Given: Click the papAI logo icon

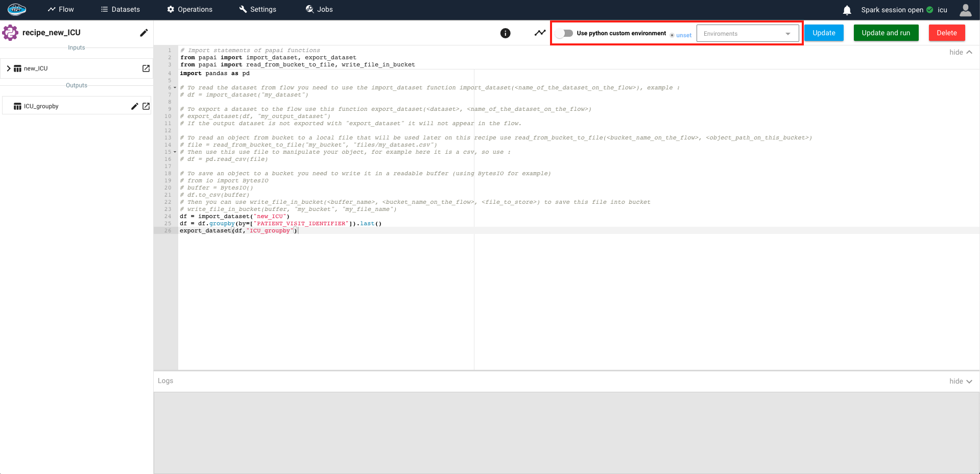Looking at the screenshot, I should click(16, 9).
